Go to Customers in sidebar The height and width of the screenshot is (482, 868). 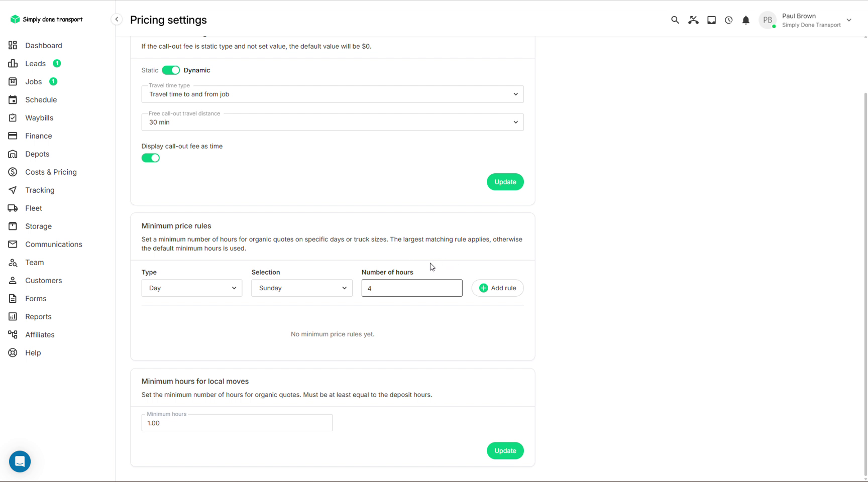[x=43, y=280]
